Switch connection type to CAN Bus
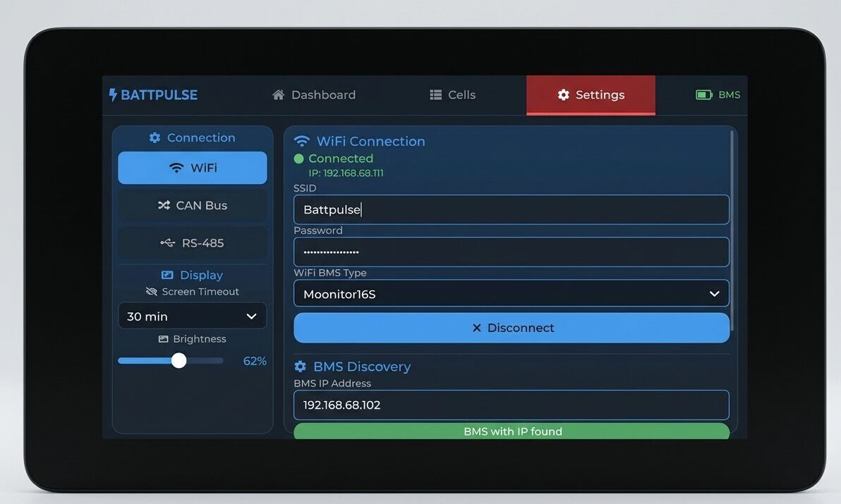The height and width of the screenshot is (504, 841). pos(193,205)
